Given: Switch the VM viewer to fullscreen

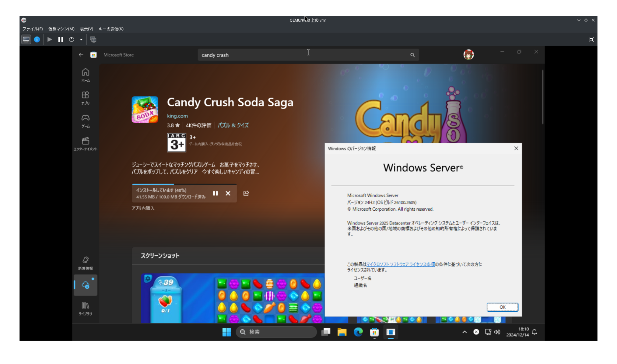Looking at the screenshot, I should coord(591,39).
